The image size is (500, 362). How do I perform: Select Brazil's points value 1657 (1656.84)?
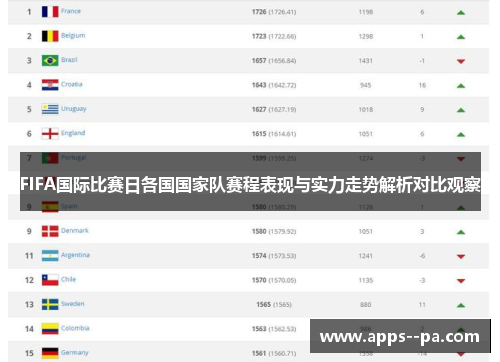(x=274, y=61)
